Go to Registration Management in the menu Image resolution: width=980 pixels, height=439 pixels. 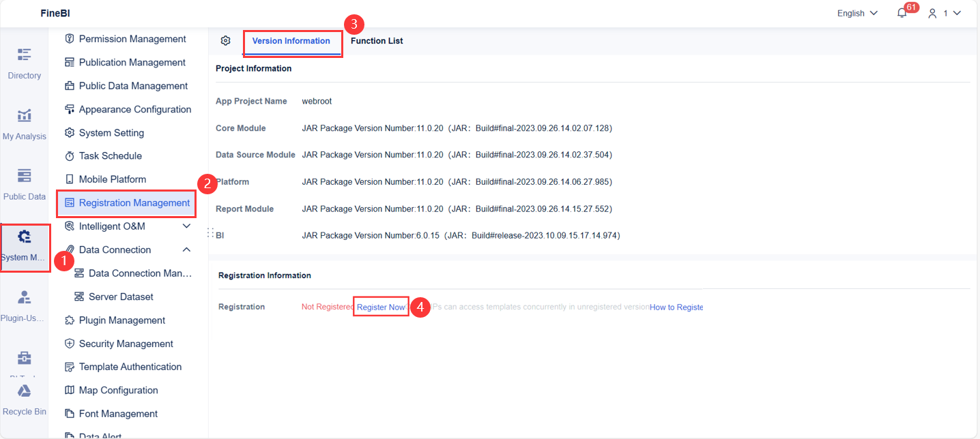(x=131, y=202)
